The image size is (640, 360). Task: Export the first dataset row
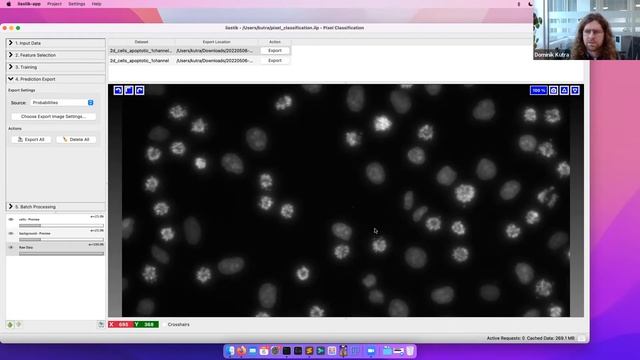[275, 51]
